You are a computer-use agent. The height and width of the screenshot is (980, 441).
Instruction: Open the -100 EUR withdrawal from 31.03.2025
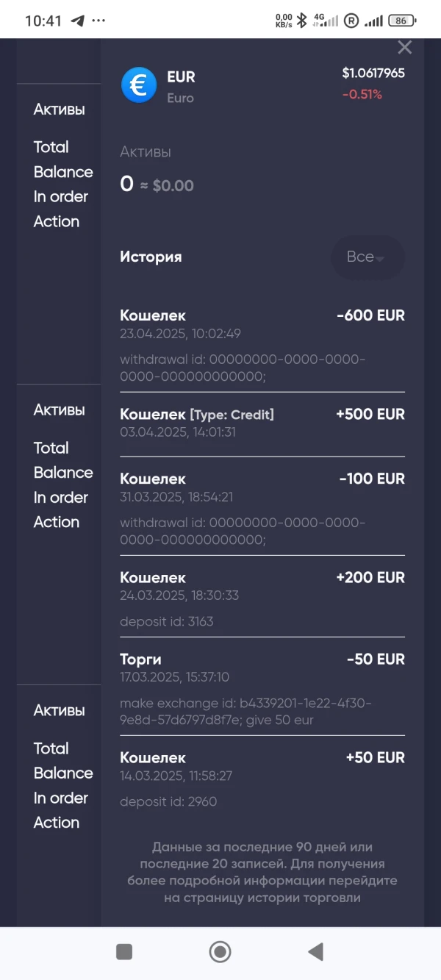262,509
